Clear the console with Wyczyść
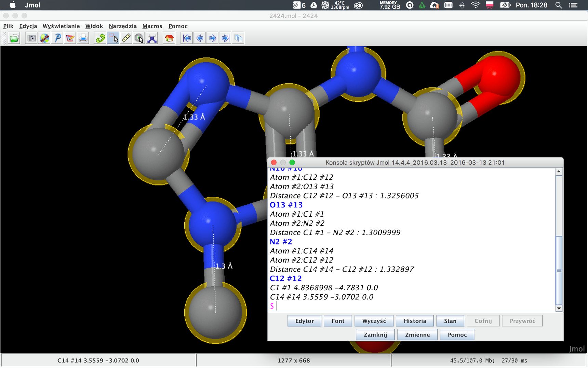The height and width of the screenshot is (368, 588). click(x=374, y=321)
